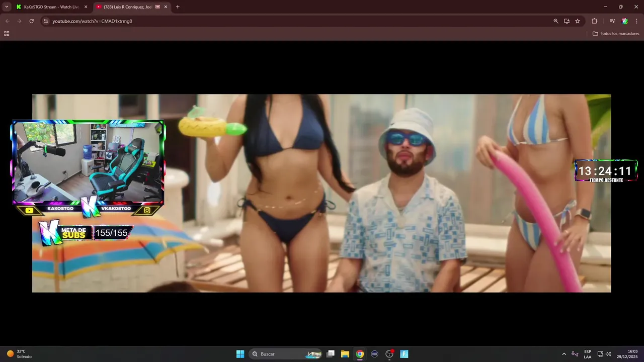
Task: Open a new browser tab
Action: (178, 7)
